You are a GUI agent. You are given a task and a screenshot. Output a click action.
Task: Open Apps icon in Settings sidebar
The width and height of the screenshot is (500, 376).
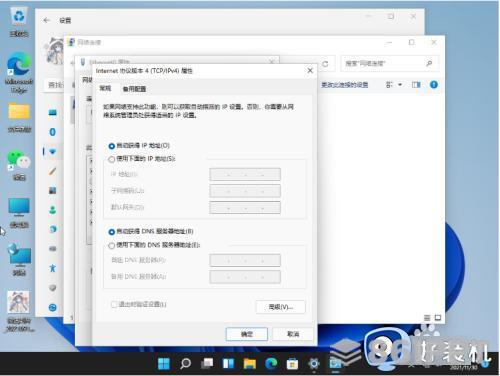coord(53,191)
